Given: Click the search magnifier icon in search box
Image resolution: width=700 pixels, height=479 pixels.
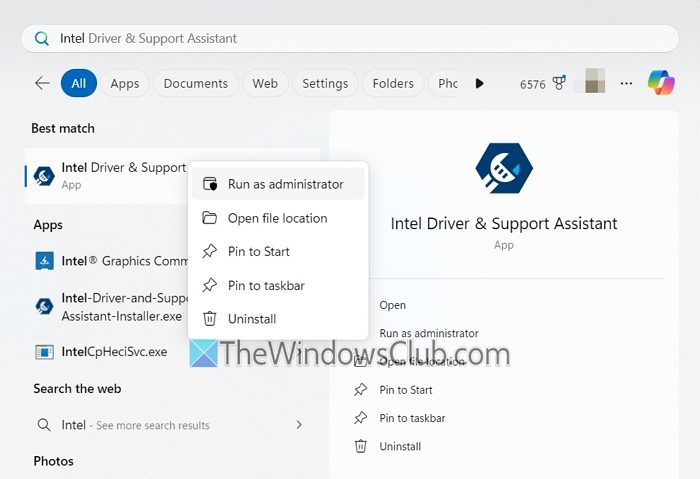Looking at the screenshot, I should coord(42,39).
